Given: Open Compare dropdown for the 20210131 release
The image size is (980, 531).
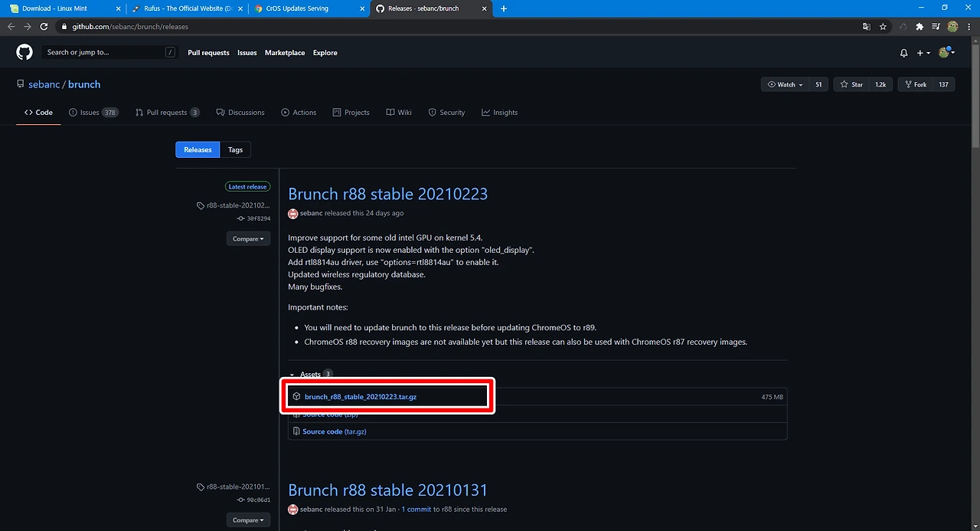Looking at the screenshot, I should [x=248, y=520].
